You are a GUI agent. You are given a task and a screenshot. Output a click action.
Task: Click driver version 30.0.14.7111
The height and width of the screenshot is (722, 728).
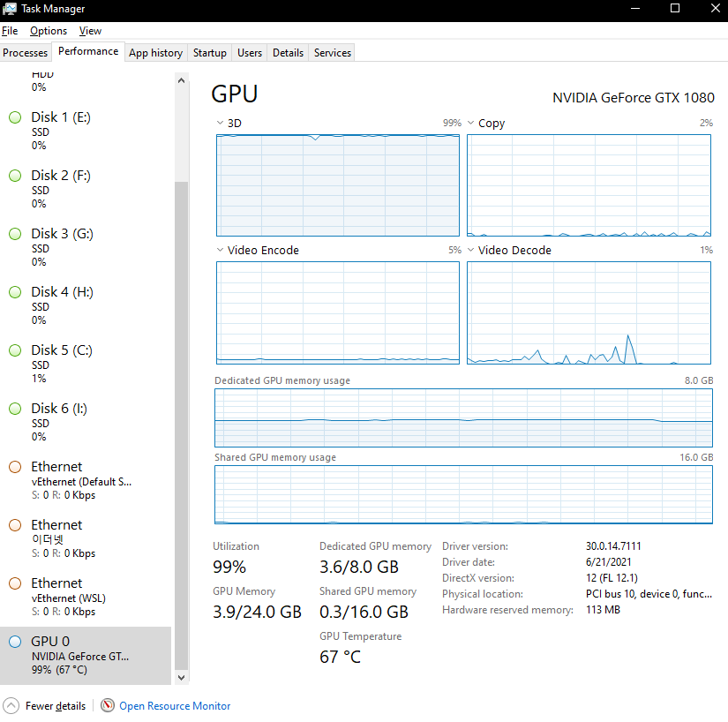click(x=613, y=546)
